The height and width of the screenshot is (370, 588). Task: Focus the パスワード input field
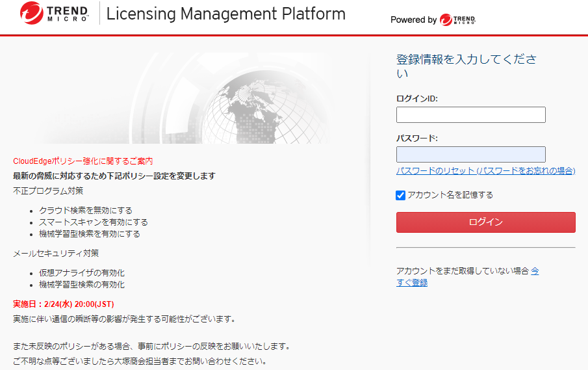pos(470,154)
